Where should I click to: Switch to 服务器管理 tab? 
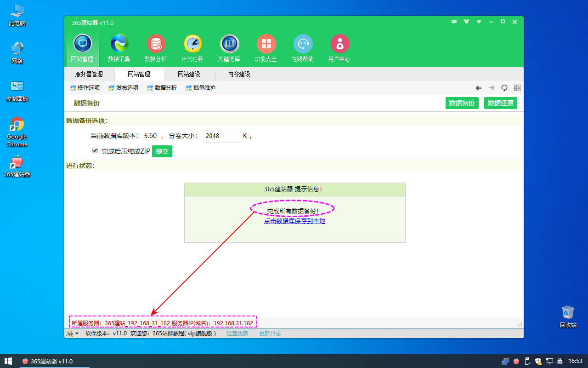tap(89, 74)
